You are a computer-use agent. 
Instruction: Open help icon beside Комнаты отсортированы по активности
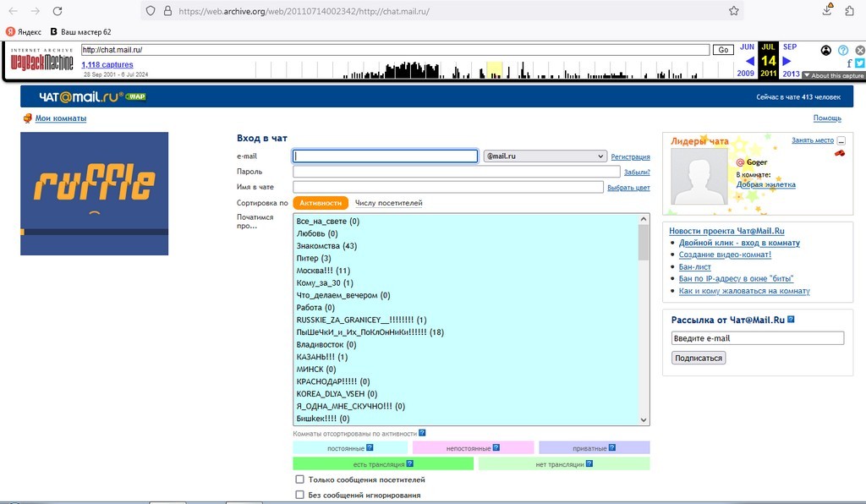coord(422,433)
